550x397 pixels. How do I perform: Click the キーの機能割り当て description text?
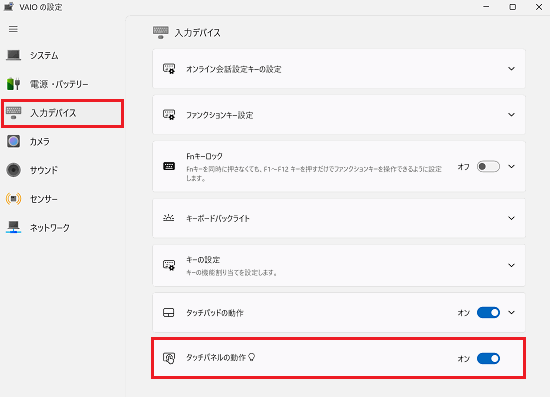[x=232, y=272]
